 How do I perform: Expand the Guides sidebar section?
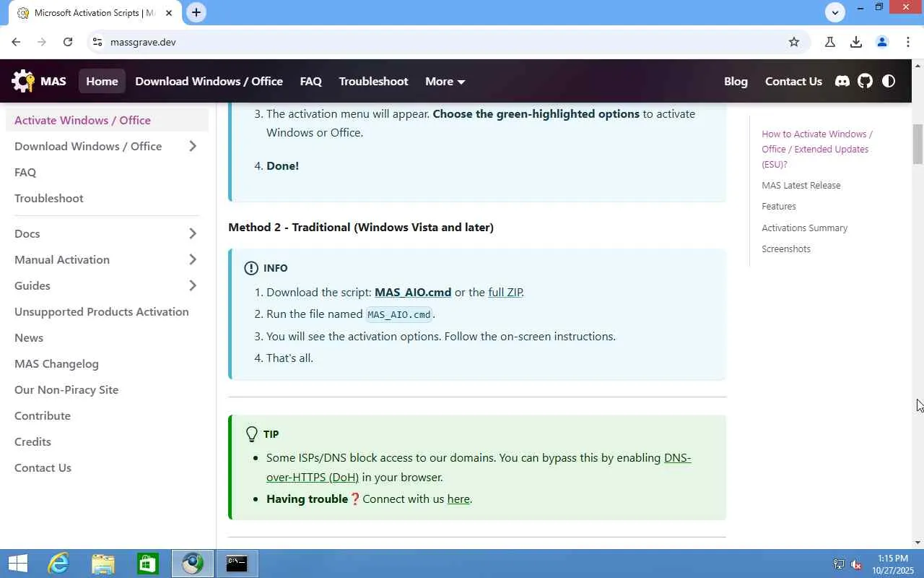(192, 285)
